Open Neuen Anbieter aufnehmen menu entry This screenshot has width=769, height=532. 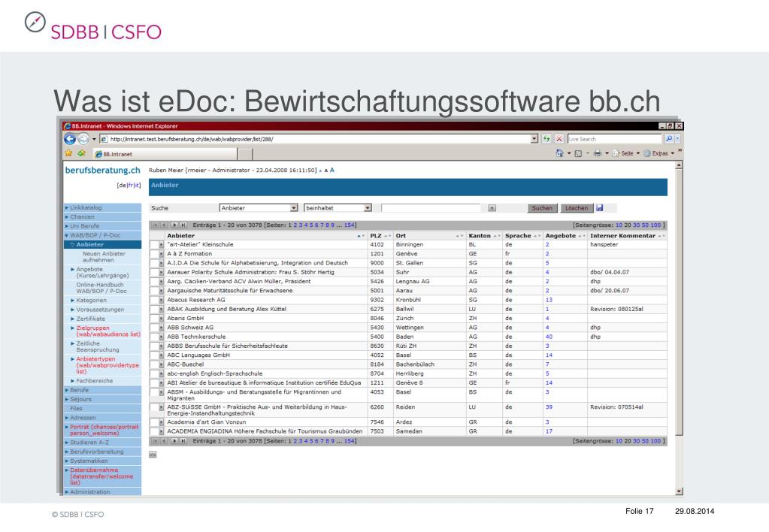(104, 257)
